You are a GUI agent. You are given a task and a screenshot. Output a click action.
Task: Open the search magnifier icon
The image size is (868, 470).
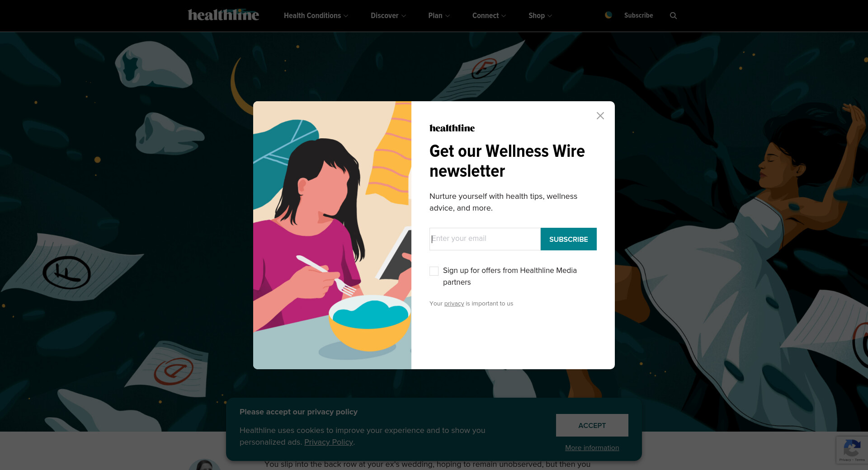coord(673,15)
